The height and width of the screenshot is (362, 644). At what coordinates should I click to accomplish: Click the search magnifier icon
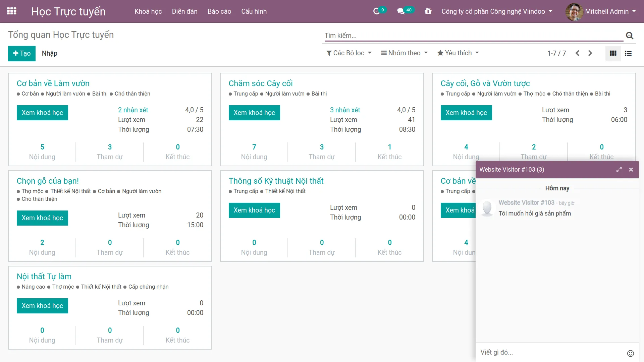pyautogui.click(x=630, y=36)
